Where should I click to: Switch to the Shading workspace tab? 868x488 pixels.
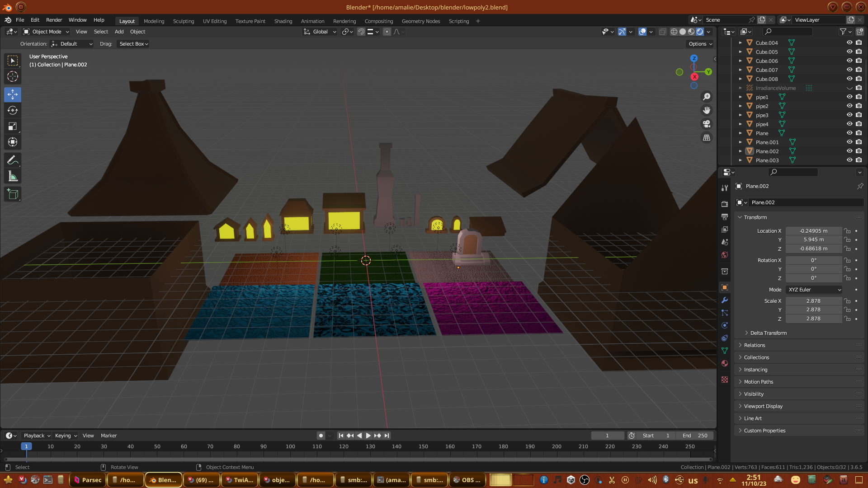pos(283,21)
